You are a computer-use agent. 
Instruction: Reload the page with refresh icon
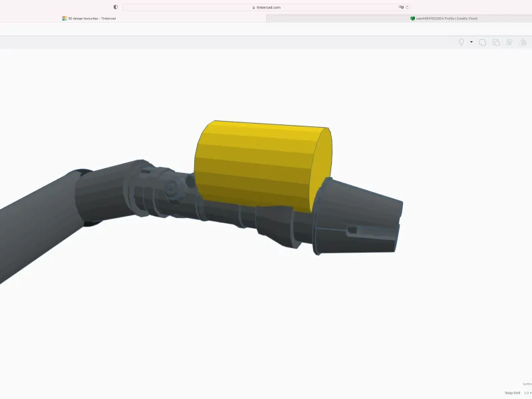pyautogui.click(x=407, y=7)
